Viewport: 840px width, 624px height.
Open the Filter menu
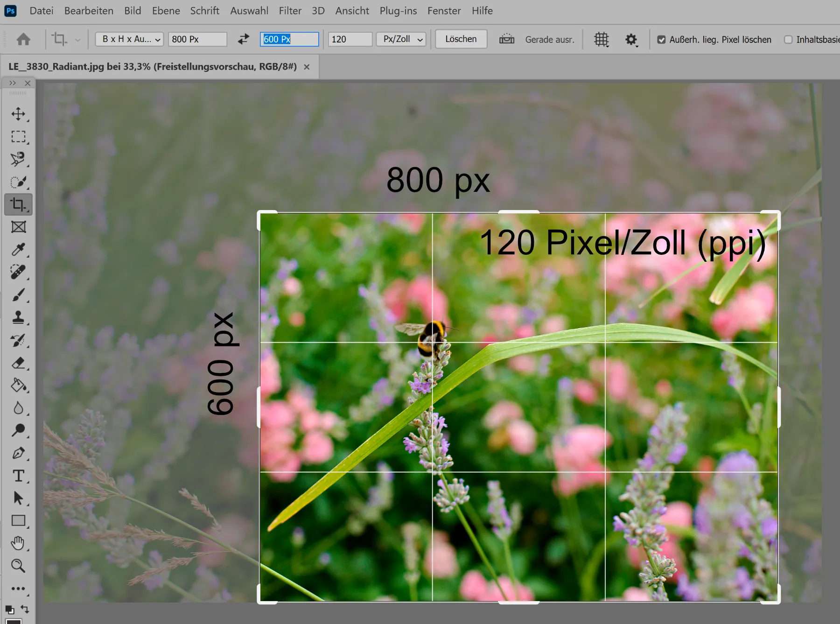[x=290, y=11]
